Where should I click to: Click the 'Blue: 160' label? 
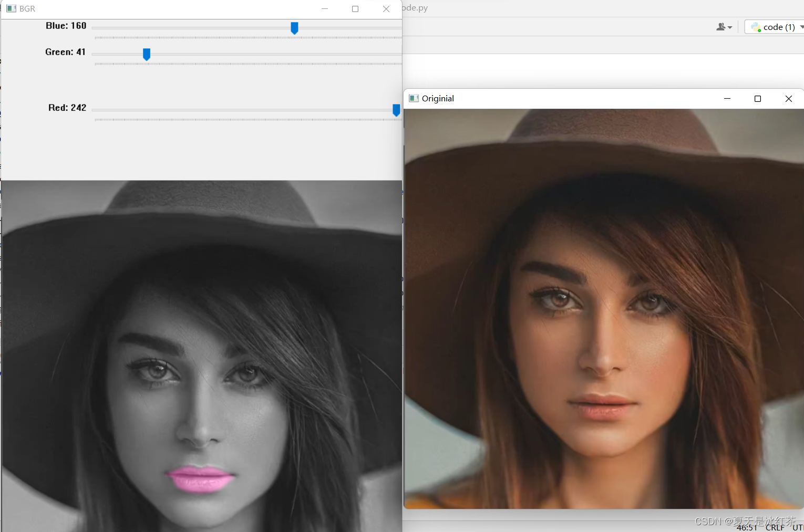[x=66, y=26]
